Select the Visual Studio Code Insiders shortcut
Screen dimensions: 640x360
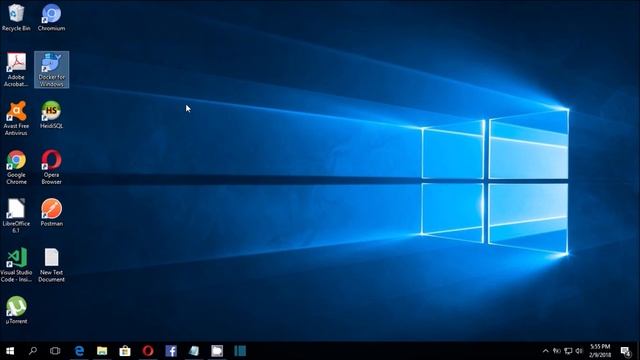point(16,265)
